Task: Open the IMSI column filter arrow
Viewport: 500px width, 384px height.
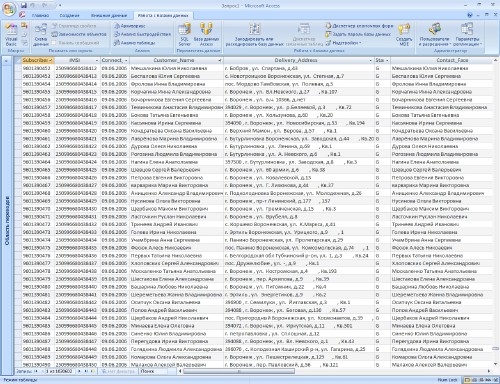Action: click(x=97, y=61)
